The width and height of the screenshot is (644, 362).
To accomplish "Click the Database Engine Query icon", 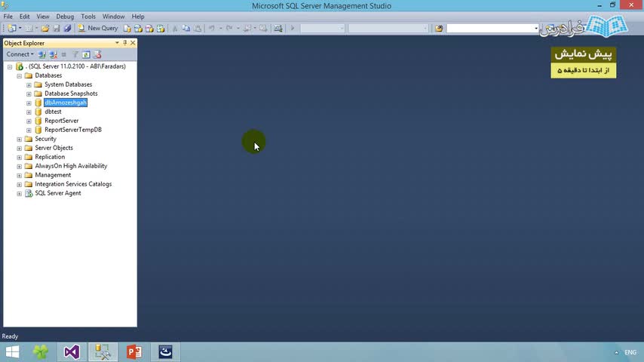I will (127, 29).
